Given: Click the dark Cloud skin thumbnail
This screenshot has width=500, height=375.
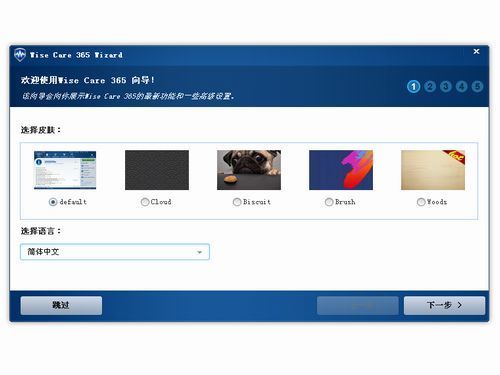Looking at the screenshot, I should click(x=157, y=170).
